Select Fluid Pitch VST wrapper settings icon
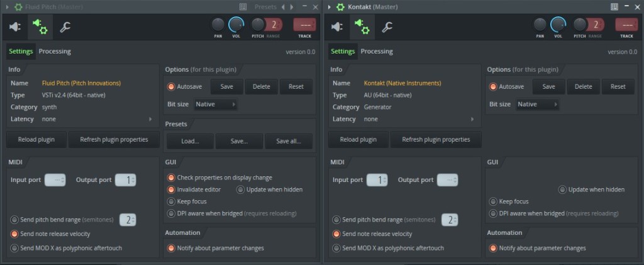 point(40,27)
